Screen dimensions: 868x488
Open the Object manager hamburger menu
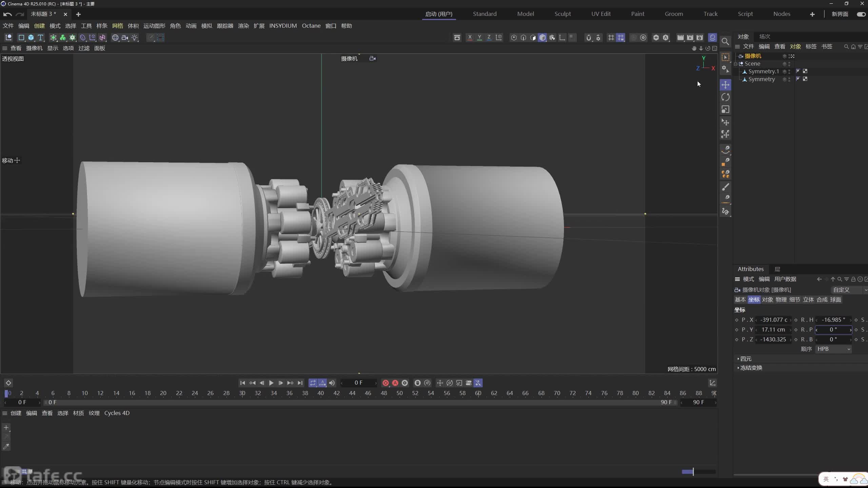[x=737, y=47]
